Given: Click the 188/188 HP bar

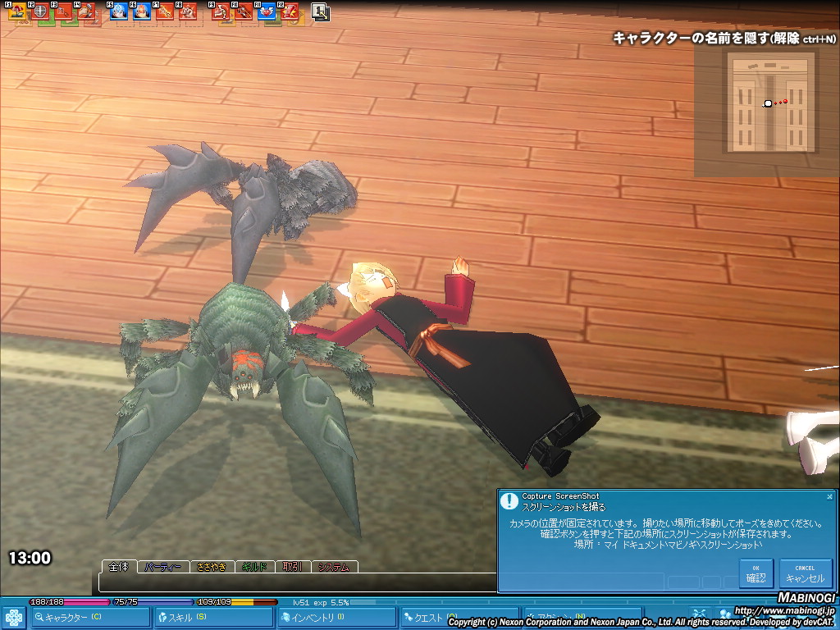Looking at the screenshot, I should (69, 602).
